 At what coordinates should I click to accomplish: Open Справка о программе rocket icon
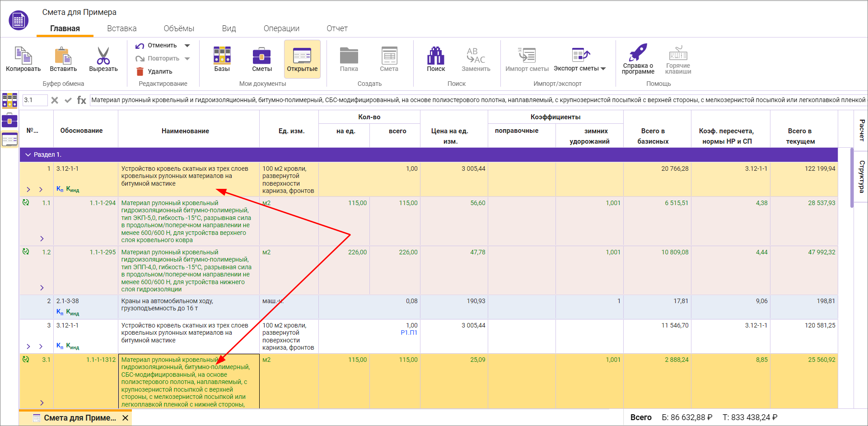[638, 52]
